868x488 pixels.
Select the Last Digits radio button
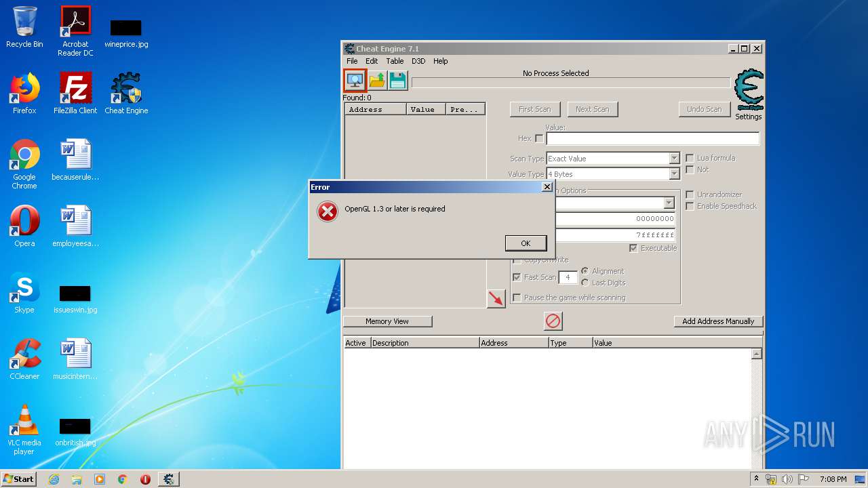[585, 283]
